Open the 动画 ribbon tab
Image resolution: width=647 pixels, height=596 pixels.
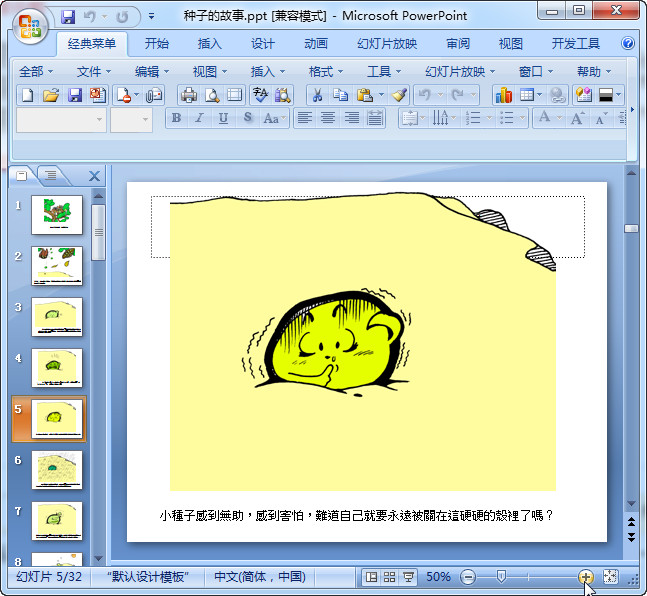click(316, 43)
